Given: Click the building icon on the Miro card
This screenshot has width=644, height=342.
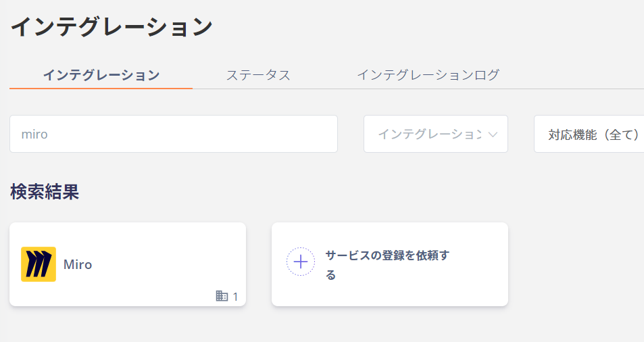Looking at the screenshot, I should [222, 295].
